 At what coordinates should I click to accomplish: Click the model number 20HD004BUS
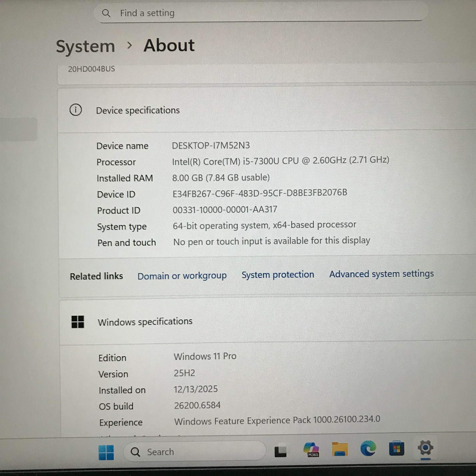tap(91, 69)
